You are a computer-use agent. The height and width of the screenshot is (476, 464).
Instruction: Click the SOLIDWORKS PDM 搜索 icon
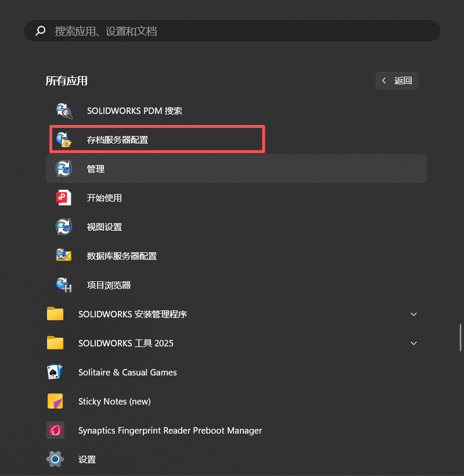pos(64,110)
